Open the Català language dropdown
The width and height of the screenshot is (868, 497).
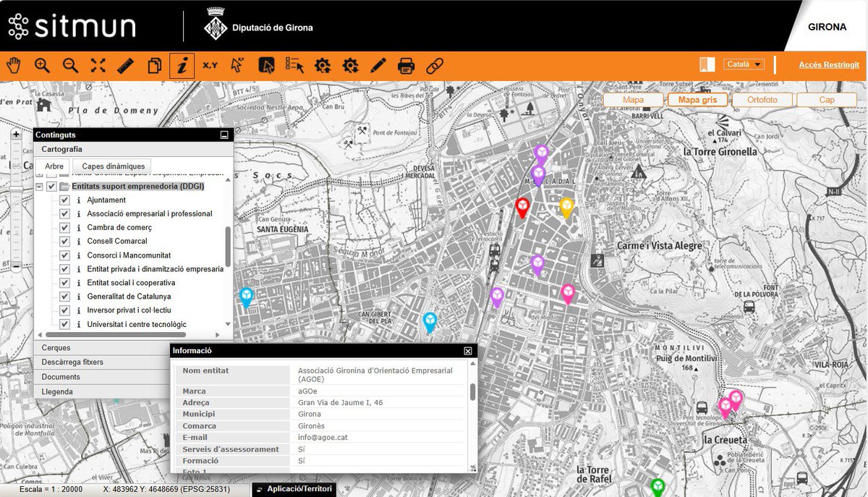point(744,64)
